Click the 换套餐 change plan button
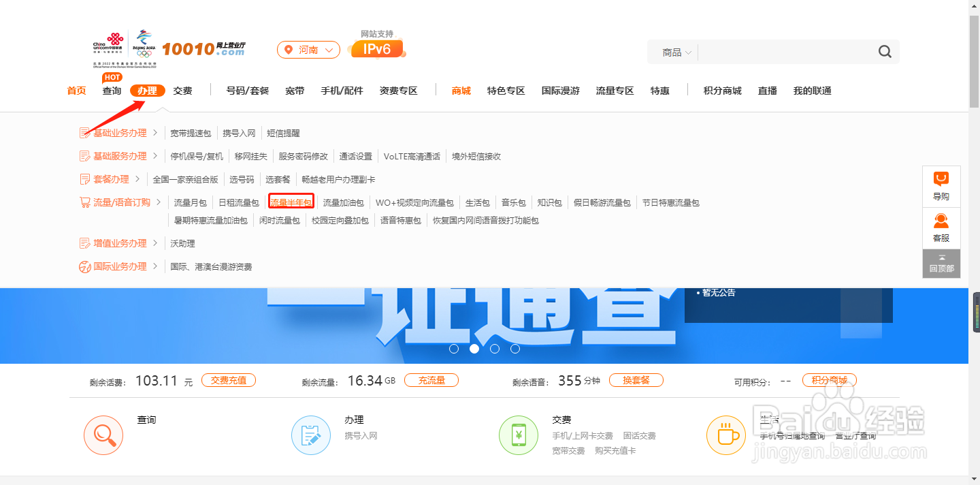This screenshot has height=485, width=980. point(636,380)
